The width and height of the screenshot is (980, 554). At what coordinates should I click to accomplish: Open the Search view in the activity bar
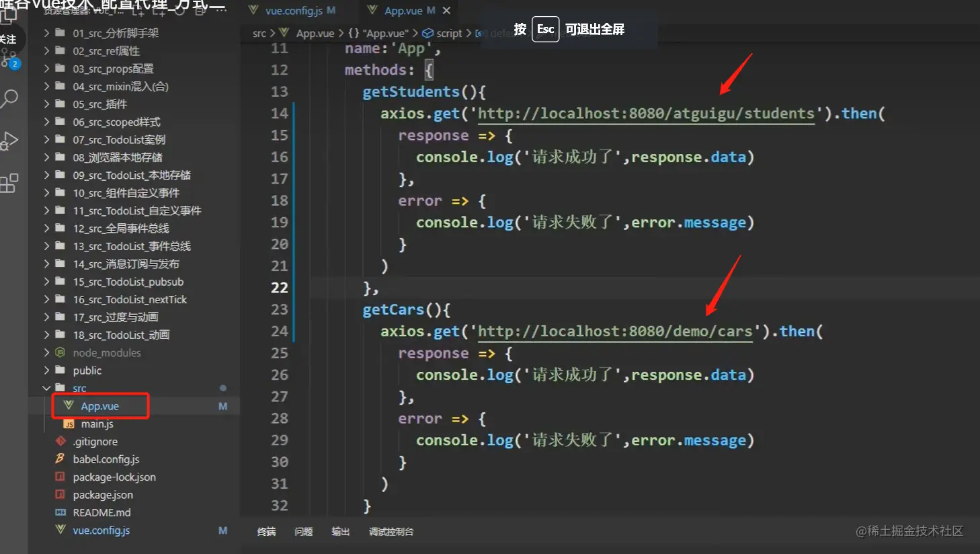pyautogui.click(x=9, y=99)
